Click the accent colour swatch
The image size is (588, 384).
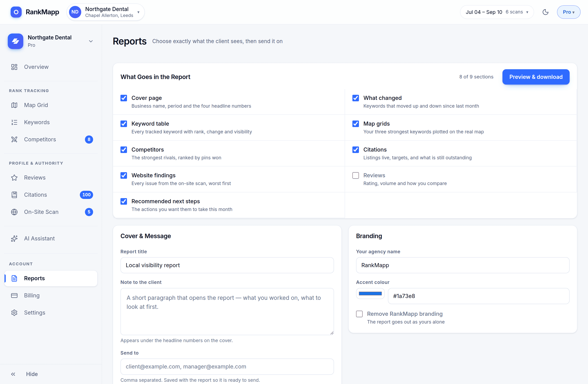[370, 294]
